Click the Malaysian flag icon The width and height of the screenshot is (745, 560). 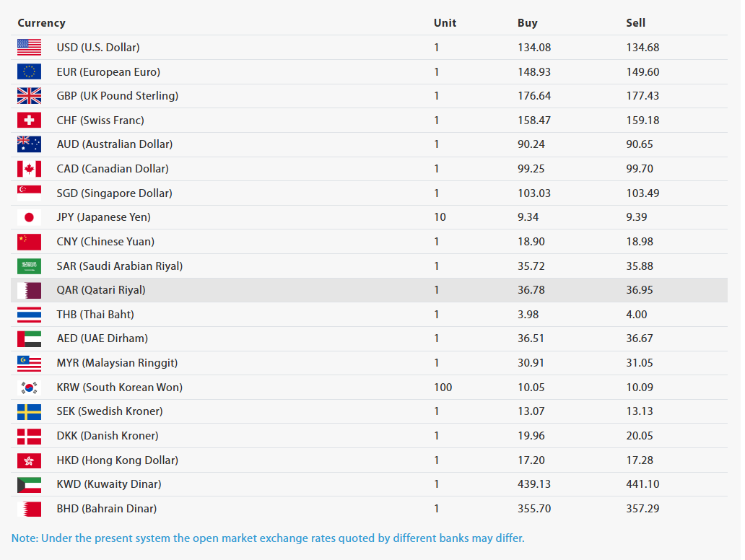(29, 363)
